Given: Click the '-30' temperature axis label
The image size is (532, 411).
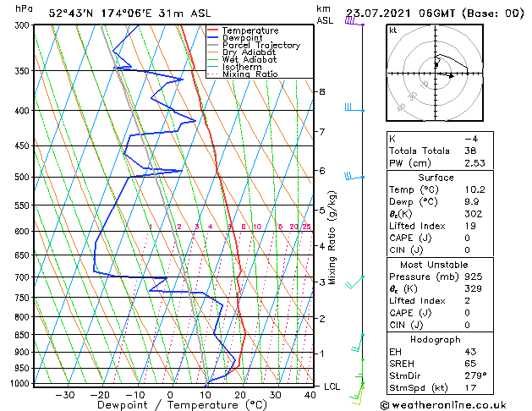Looking at the screenshot, I should coord(65,395).
